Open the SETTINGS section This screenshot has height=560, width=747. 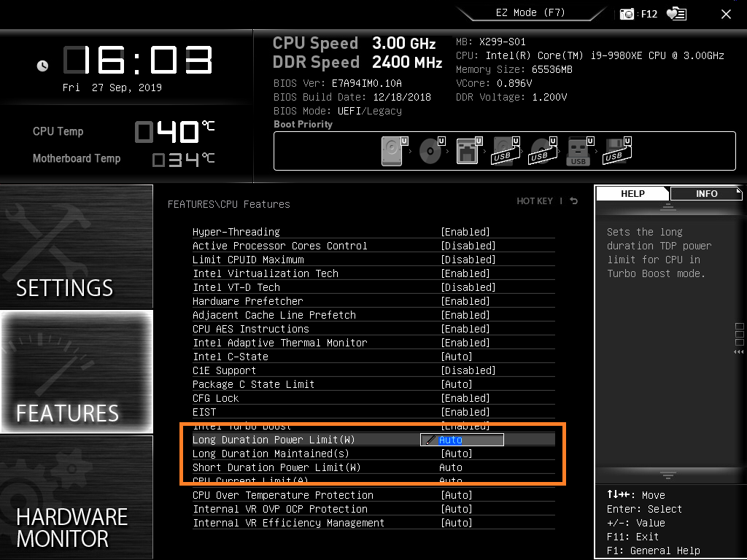[x=76, y=248]
